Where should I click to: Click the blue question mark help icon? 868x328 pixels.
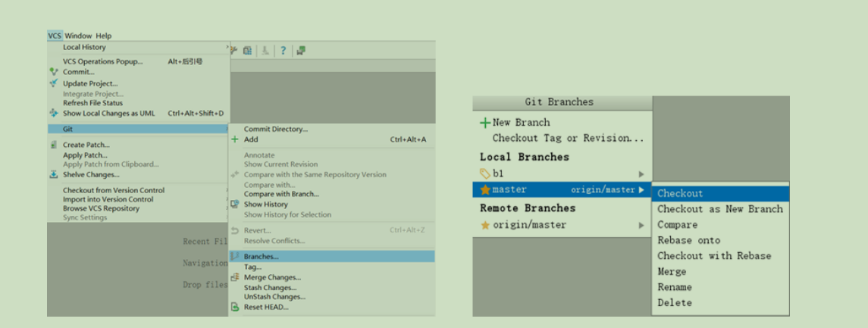click(x=283, y=51)
